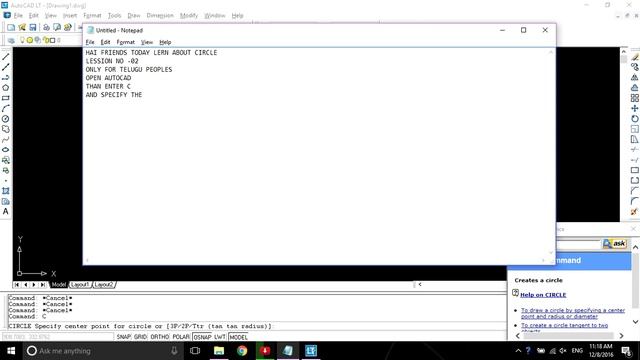Open AutoCAD Modify menu
Viewport: 640px width, 360px height.
click(x=189, y=16)
